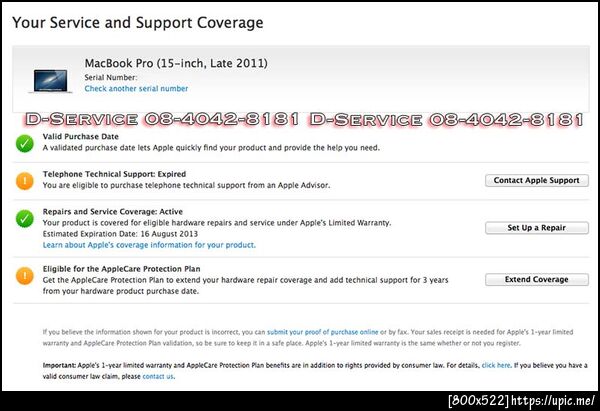600x411 pixels.
Task: Select the Eligible for the AppleCare Protection Plan heading
Action: tap(122, 269)
